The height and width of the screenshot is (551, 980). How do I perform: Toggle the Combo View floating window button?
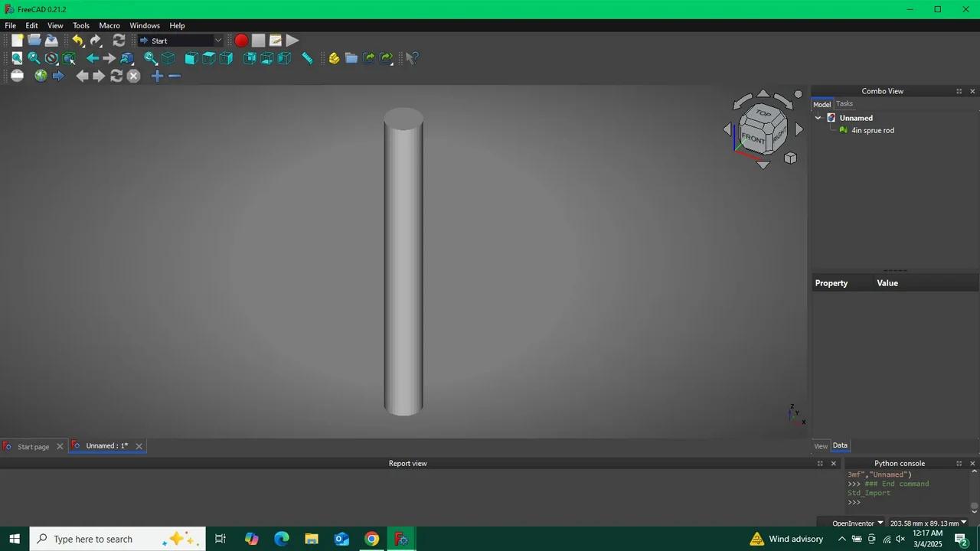tap(959, 91)
